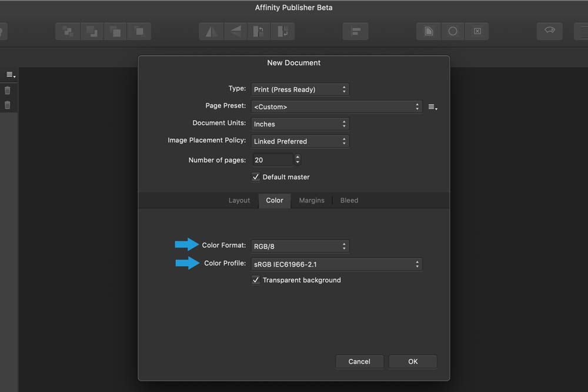Open the Document Units dropdown showing Inches
588x392 pixels.
[x=300, y=124]
